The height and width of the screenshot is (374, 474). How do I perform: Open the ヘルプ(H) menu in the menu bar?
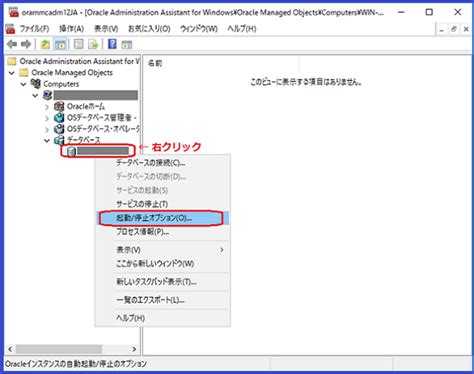click(242, 29)
